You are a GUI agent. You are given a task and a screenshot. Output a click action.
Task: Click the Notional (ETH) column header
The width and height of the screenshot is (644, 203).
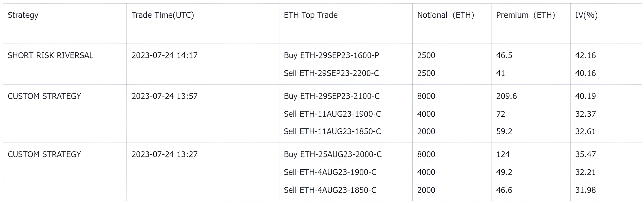[445, 15]
